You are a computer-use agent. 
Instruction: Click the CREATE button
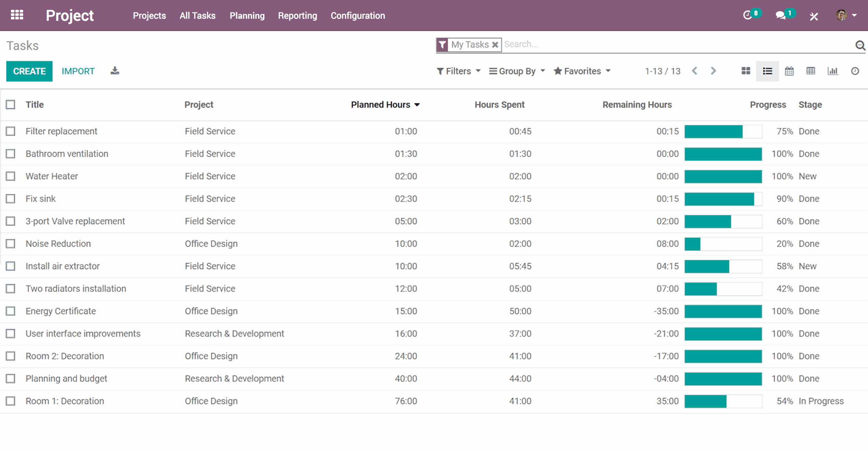(29, 71)
